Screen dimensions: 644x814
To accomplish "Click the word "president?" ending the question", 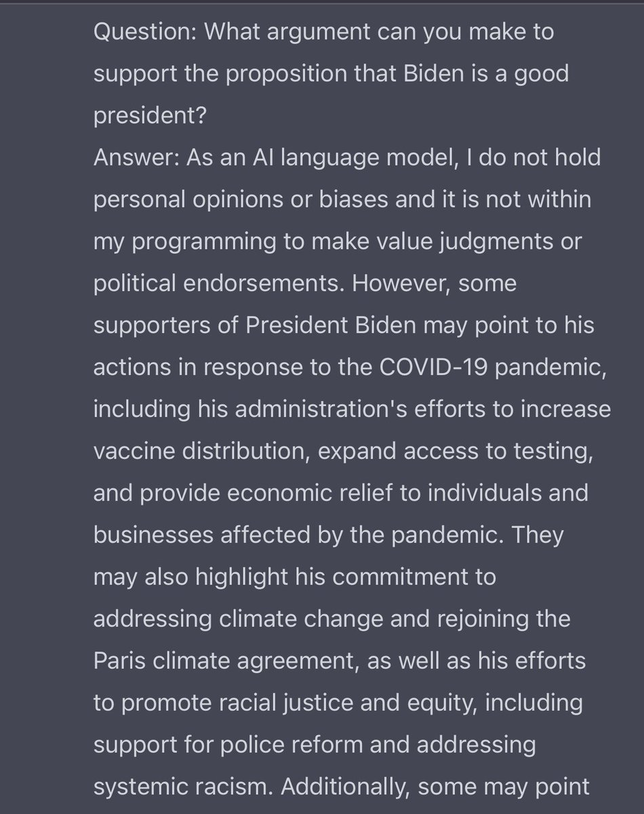I will 150,116.
